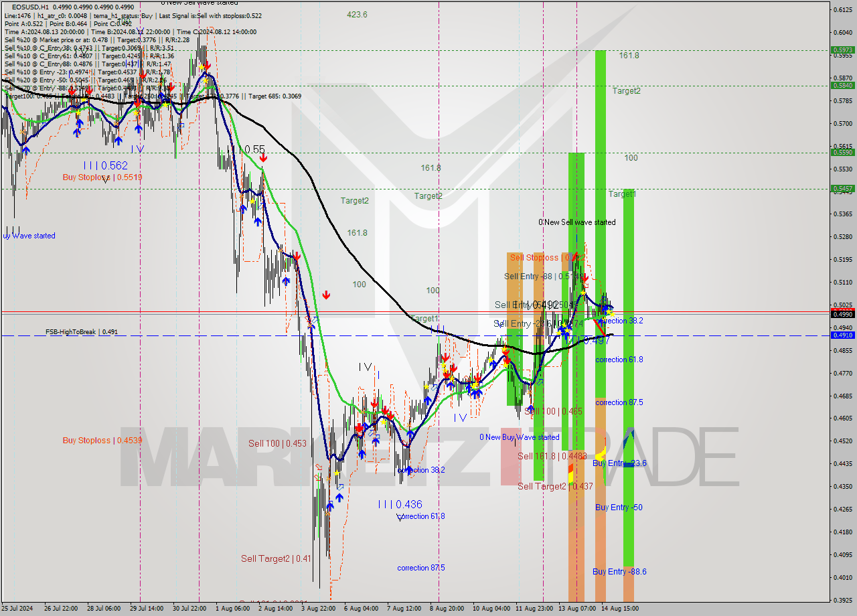Click the 0.4910 price axis tag

842,335
